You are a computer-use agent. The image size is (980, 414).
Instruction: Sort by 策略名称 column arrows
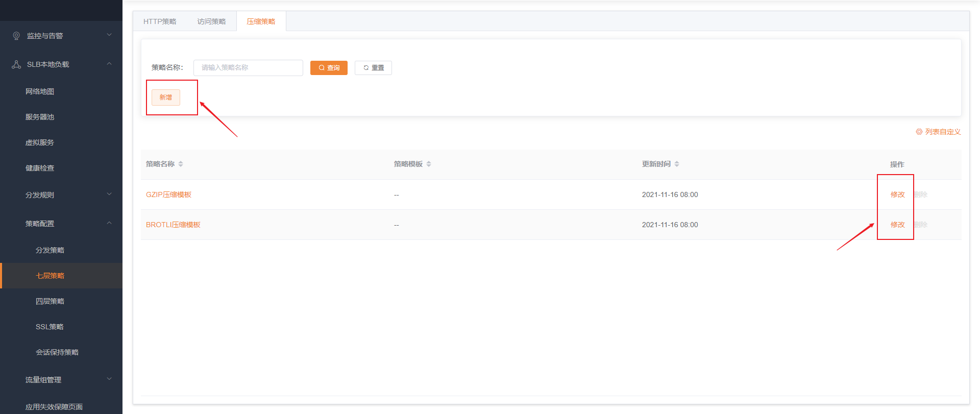(x=181, y=164)
